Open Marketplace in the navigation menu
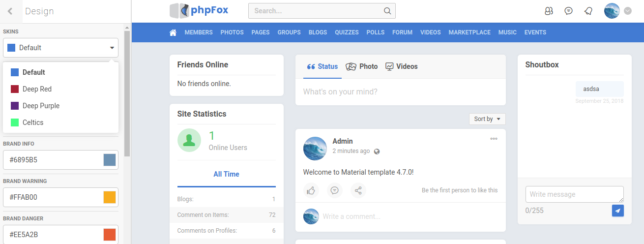644x244 pixels. click(x=469, y=32)
